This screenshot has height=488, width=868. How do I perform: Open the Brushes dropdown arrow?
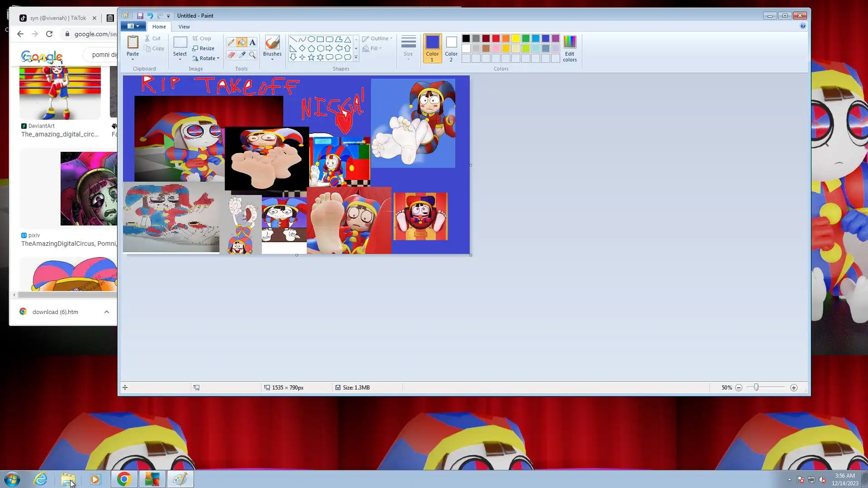click(272, 59)
